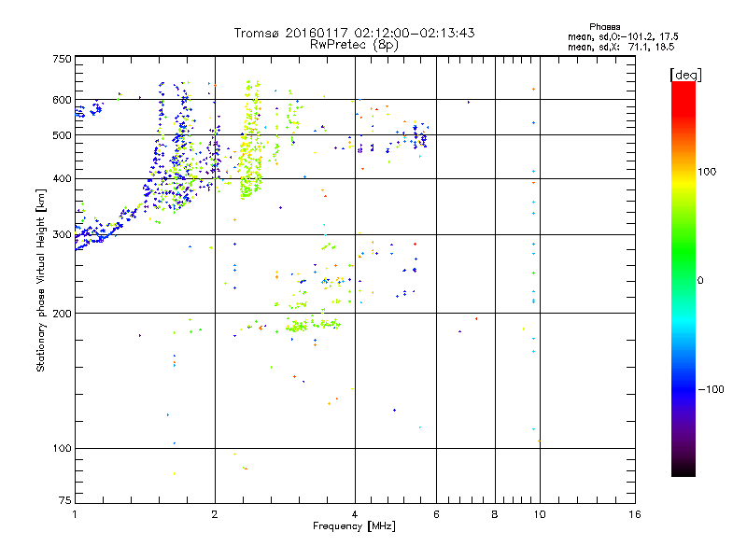Click the y-axis tick label '750'

tap(62, 60)
